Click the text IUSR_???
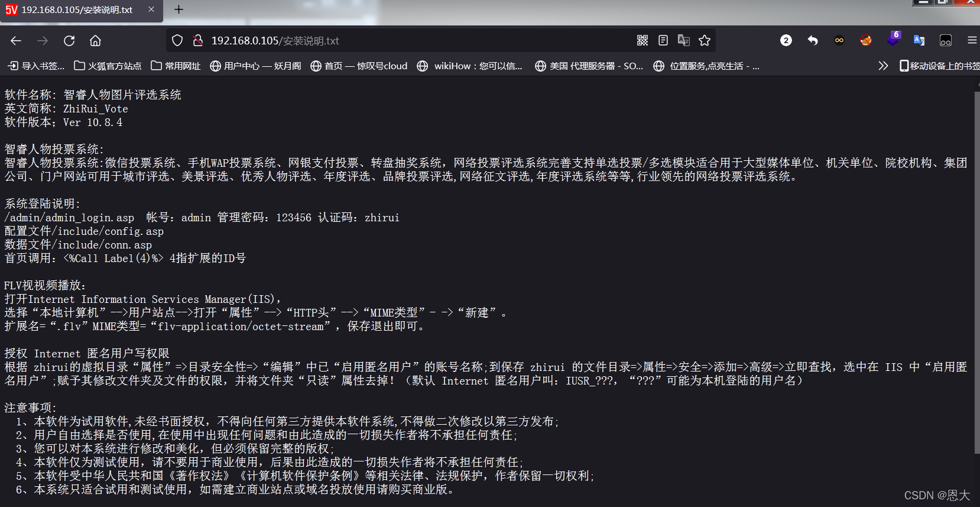Screen dimensions: 980x507 coord(589,381)
